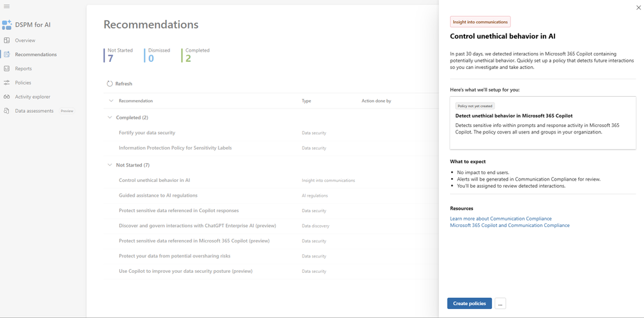Open Discover and govern interactions with ChatGPT Enterprise
Viewport: 644px width, 318px height.
pos(197,226)
